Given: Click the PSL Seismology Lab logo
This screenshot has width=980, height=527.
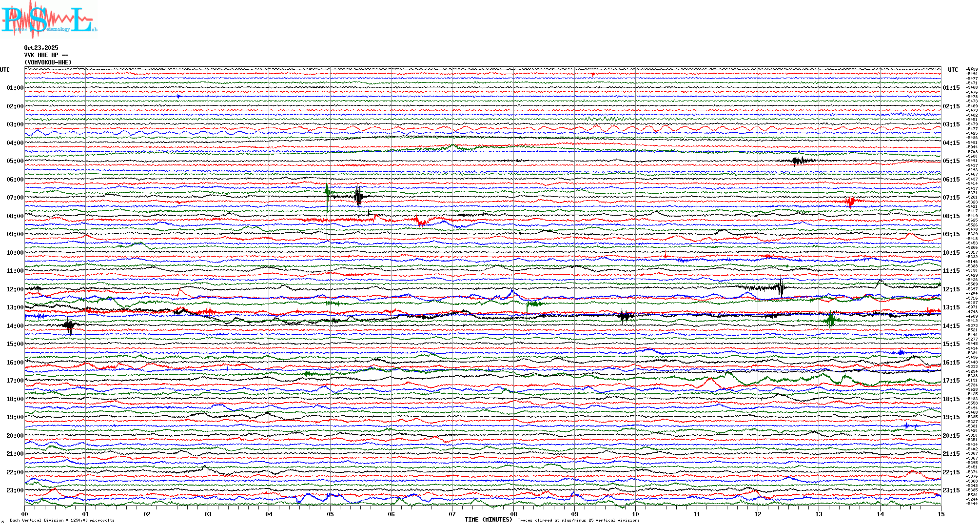Looking at the screenshot, I should [x=49, y=20].
